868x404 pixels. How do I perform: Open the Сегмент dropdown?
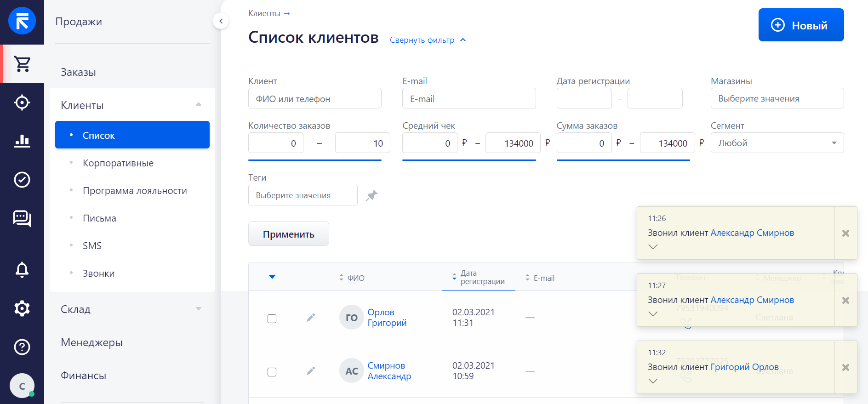point(777,143)
